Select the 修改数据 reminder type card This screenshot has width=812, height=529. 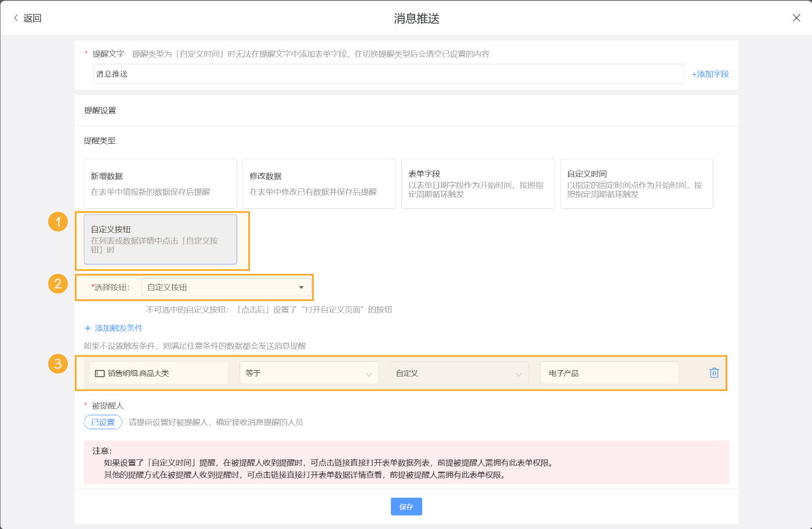point(319,183)
